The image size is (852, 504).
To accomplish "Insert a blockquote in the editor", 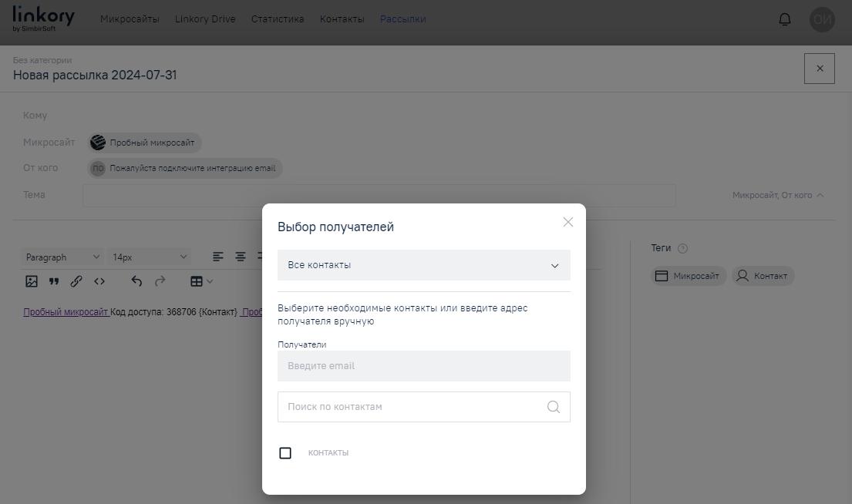I will (54, 281).
